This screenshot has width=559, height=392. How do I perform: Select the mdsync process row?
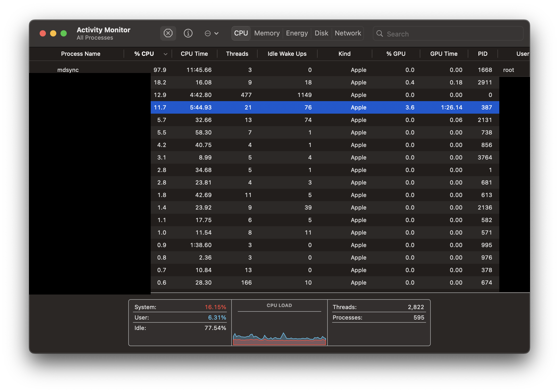[x=68, y=70]
